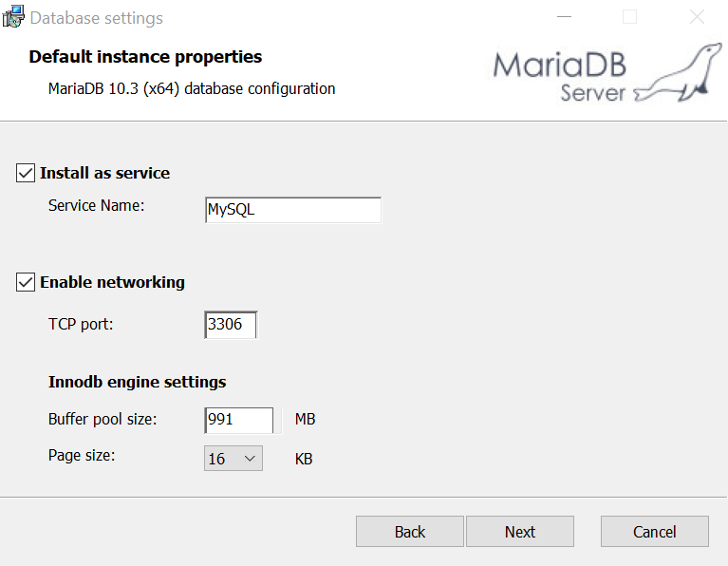The image size is (728, 566).
Task: Click the 'Service Name:' label
Action: pos(96,205)
